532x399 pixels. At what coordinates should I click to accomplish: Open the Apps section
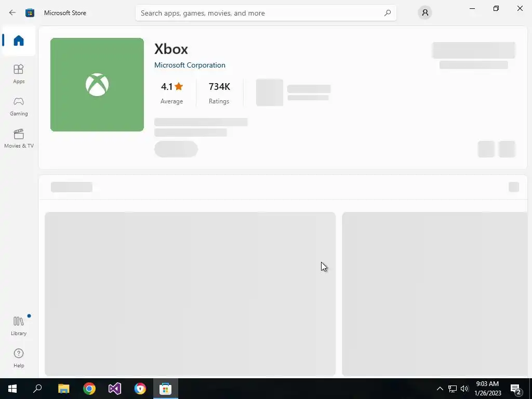click(19, 74)
